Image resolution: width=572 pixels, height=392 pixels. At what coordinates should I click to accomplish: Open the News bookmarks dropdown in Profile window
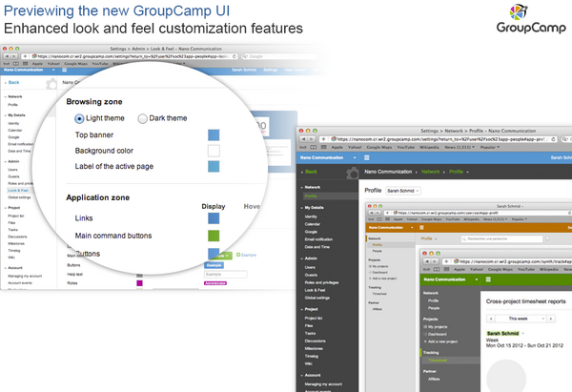click(460, 147)
